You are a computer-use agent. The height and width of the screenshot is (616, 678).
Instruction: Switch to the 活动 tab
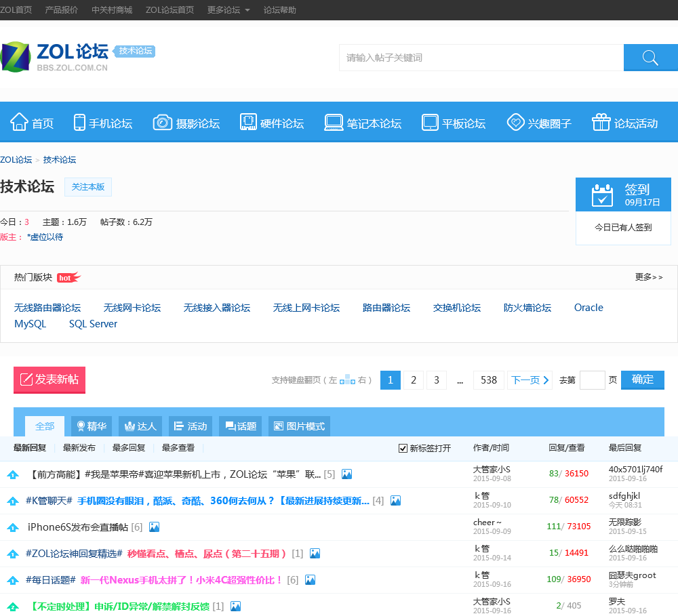tap(191, 426)
